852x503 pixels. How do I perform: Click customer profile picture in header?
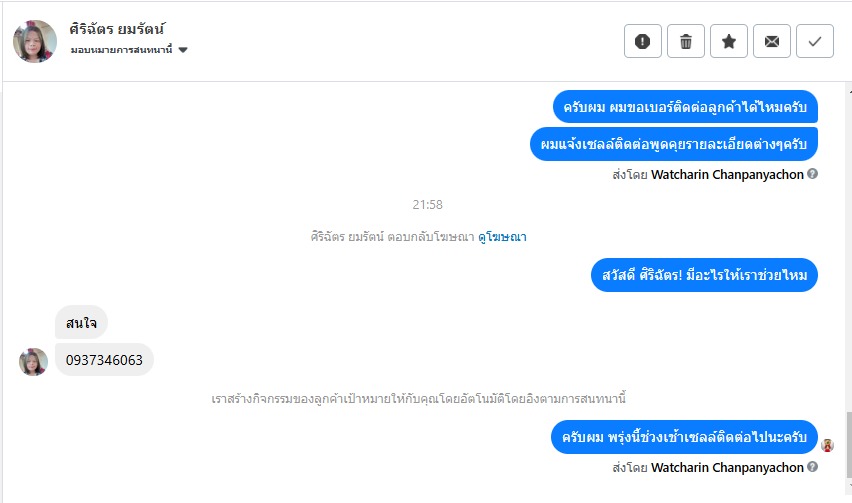point(35,41)
